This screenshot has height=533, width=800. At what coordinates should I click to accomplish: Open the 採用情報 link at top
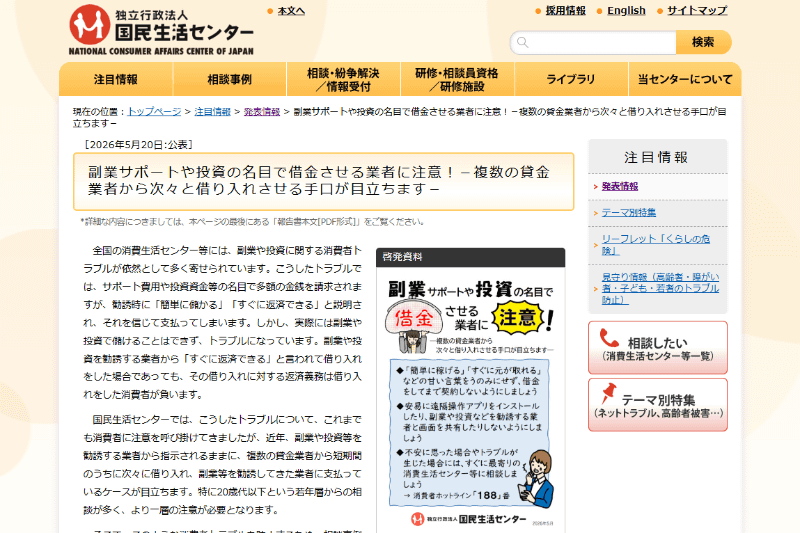pos(565,11)
